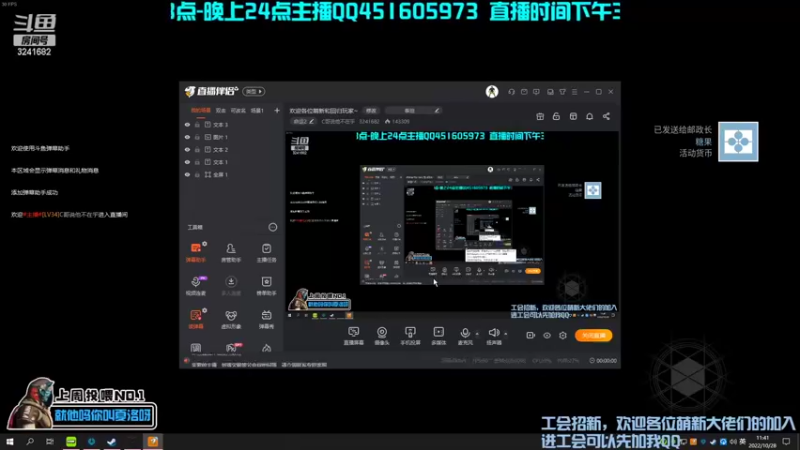Click the orange start live button
The width and height of the screenshot is (800, 450).
click(x=593, y=335)
